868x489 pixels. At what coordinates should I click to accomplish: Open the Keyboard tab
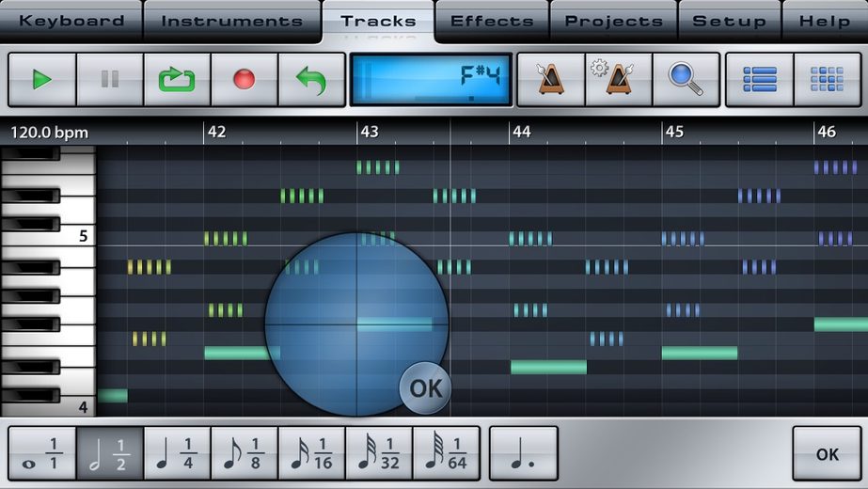tap(71, 21)
